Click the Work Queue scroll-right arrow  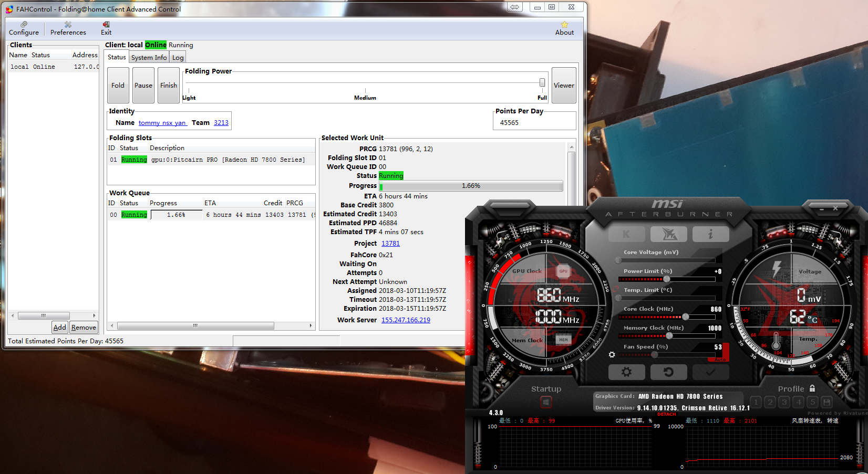[x=311, y=325]
